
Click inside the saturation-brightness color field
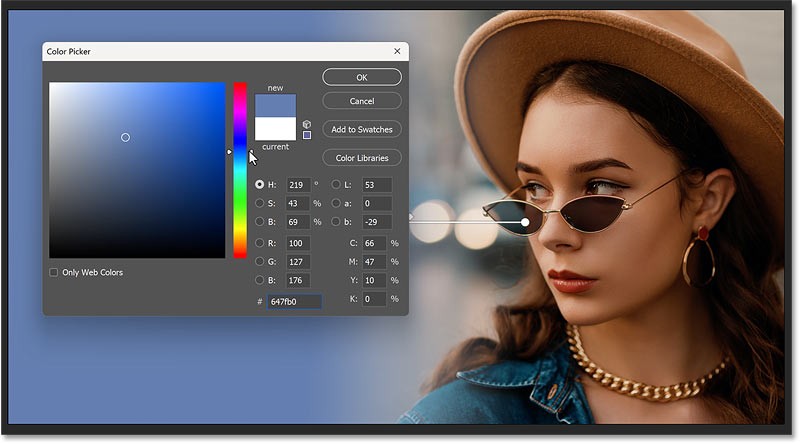[x=137, y=170]
